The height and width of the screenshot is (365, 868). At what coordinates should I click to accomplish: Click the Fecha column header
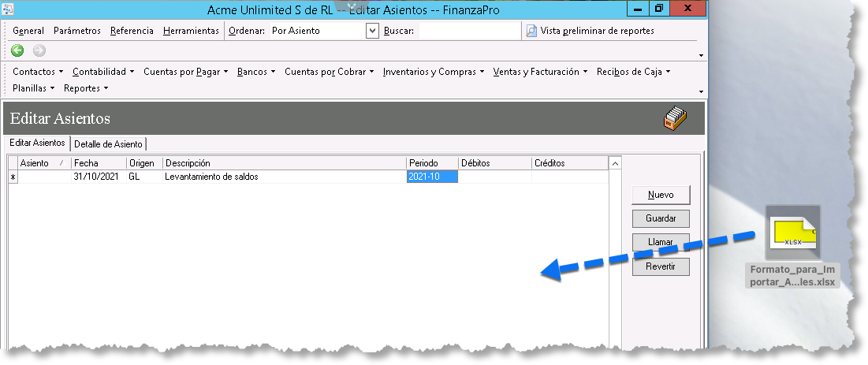point(99,163)
